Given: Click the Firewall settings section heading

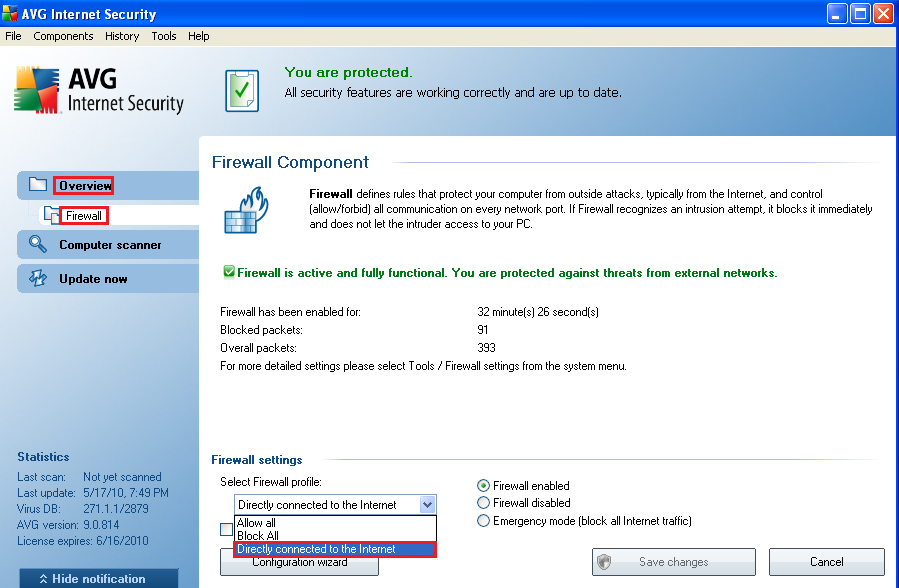Looking at the screenshot, I should point(257,460).
